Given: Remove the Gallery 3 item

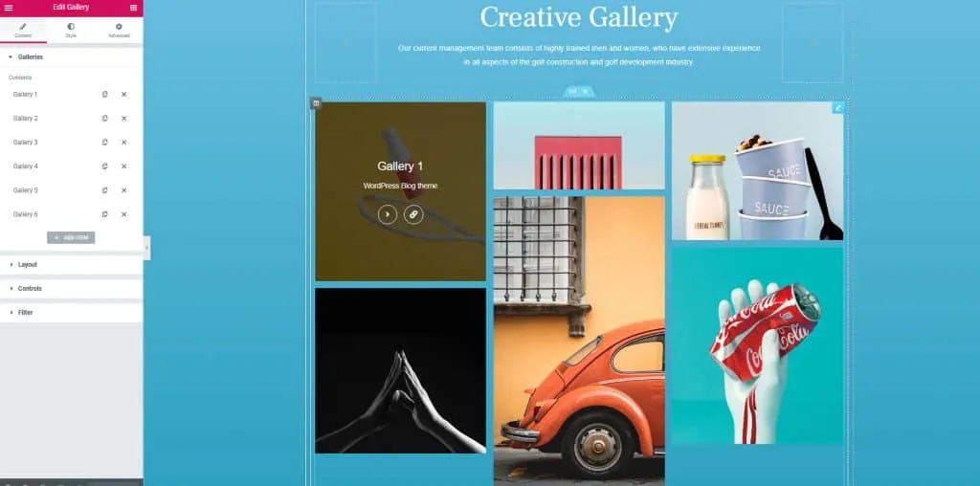Looking at the screenshot, I should click(x=123, y=143).
